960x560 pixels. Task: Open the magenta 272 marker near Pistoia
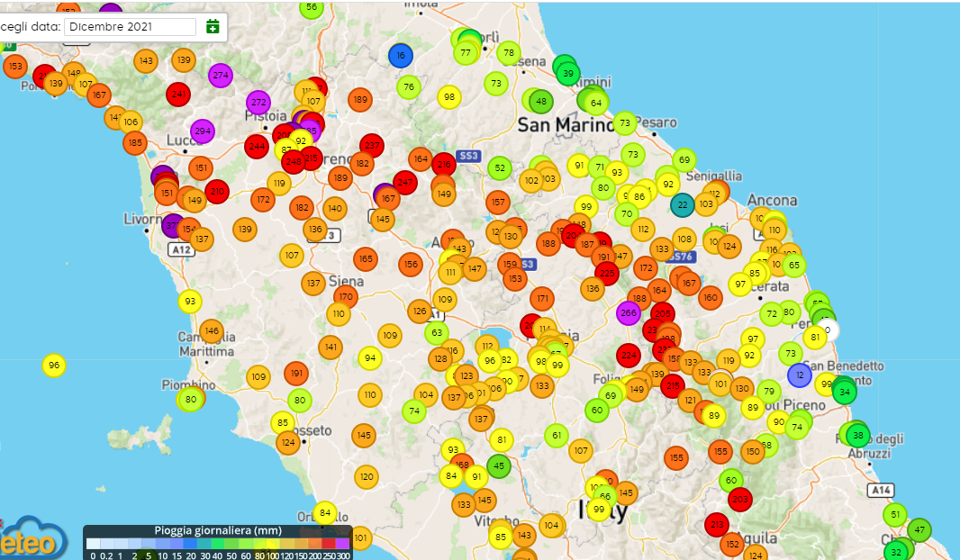258,102
